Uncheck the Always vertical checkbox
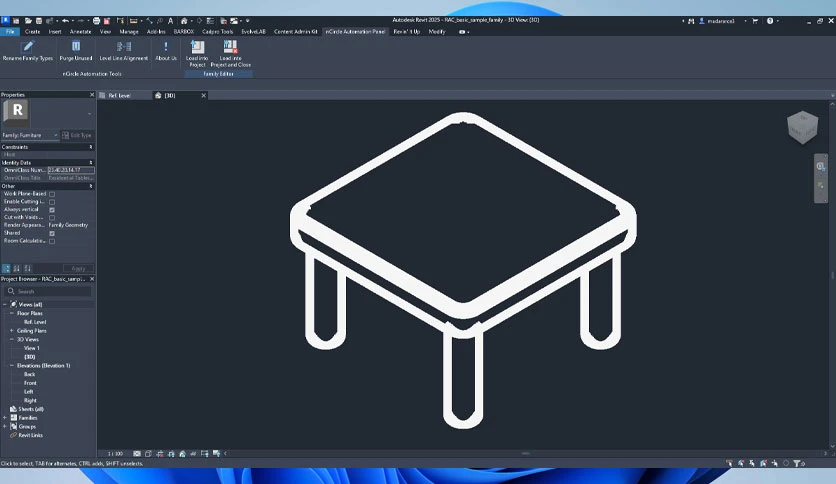The height and width of the screenshot is (484, 836). (52, 209)
